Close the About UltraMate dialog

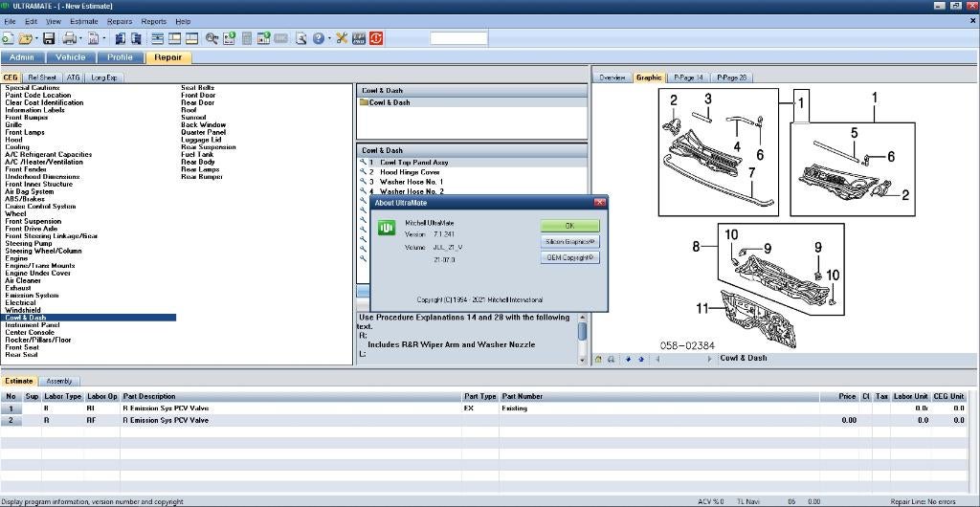599,202
